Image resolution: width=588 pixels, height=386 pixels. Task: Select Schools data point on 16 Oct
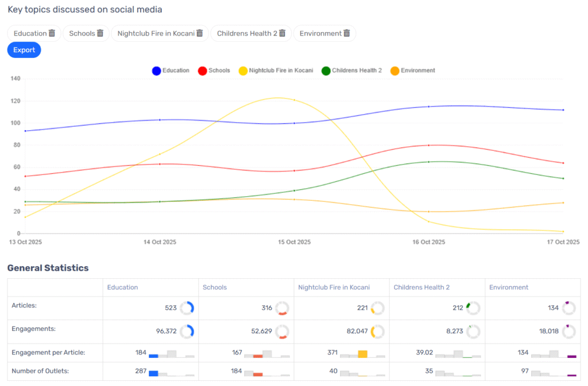(428, 145)
